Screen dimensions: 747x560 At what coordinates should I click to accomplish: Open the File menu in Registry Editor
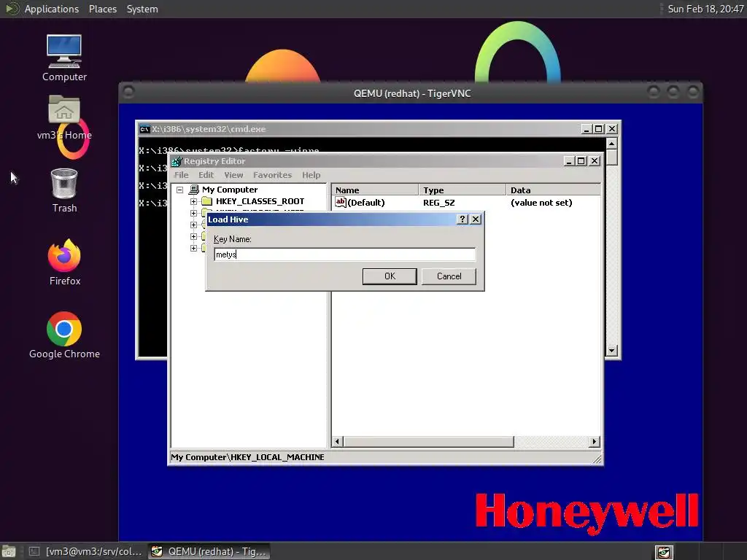coord(181,175)
